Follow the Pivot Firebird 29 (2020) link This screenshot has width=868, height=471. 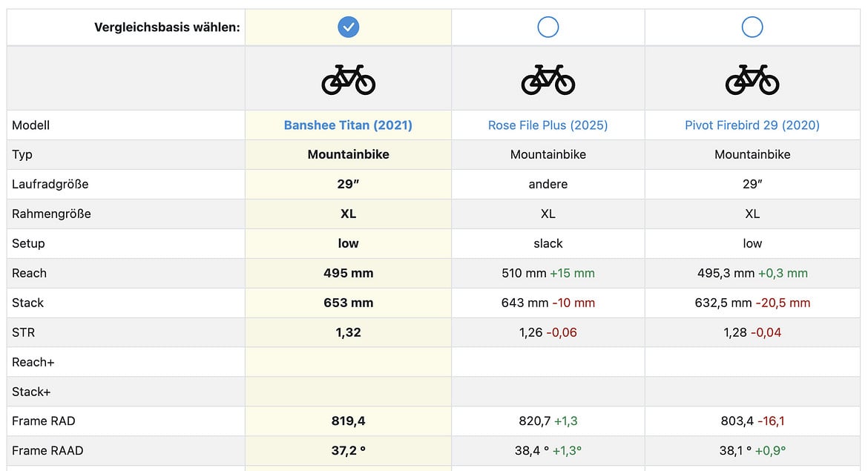click(752, 125)
